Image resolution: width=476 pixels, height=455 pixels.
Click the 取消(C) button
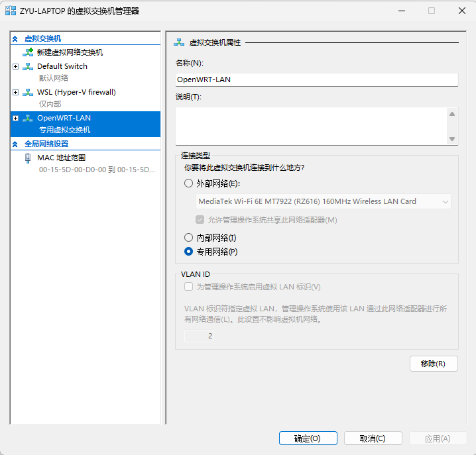pos(373,438)
